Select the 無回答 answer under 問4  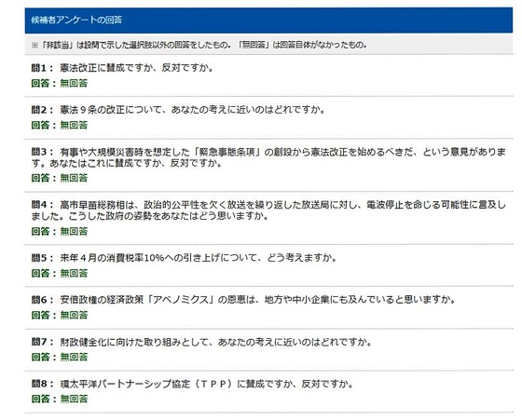(74, 231)
